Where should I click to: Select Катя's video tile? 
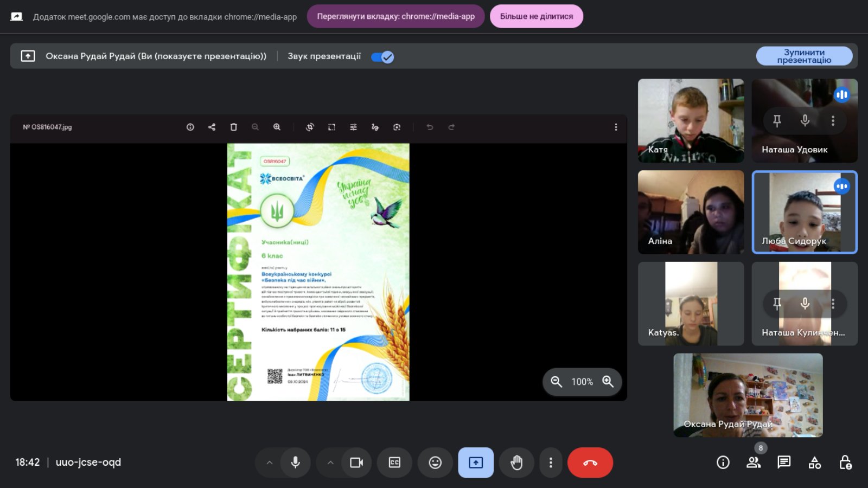coord(691,121)
